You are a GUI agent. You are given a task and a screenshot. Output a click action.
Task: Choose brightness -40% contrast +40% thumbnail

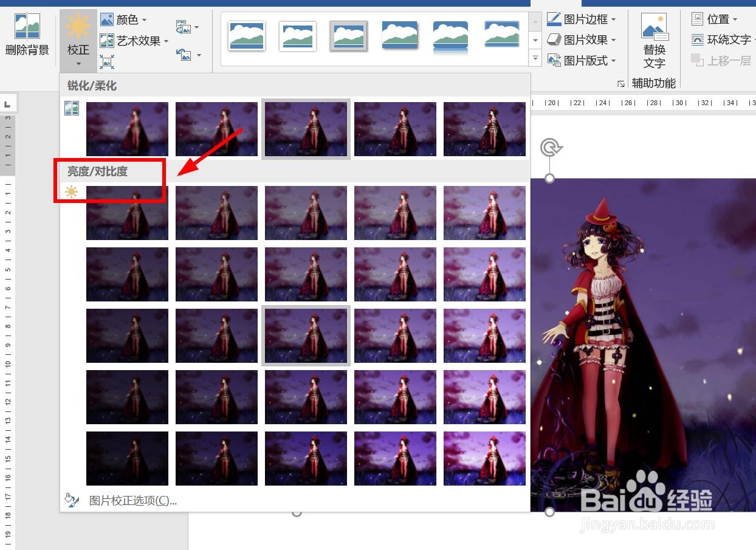127,458
